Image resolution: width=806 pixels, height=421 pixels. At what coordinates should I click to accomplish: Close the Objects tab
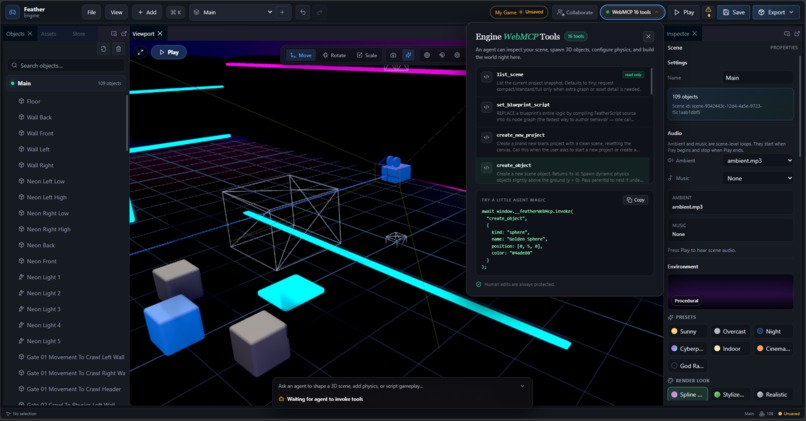point(30,33)
